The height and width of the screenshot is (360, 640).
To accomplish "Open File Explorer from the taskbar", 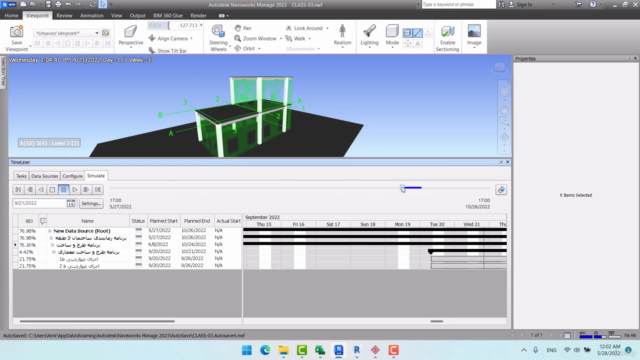I will coord(283,350).
